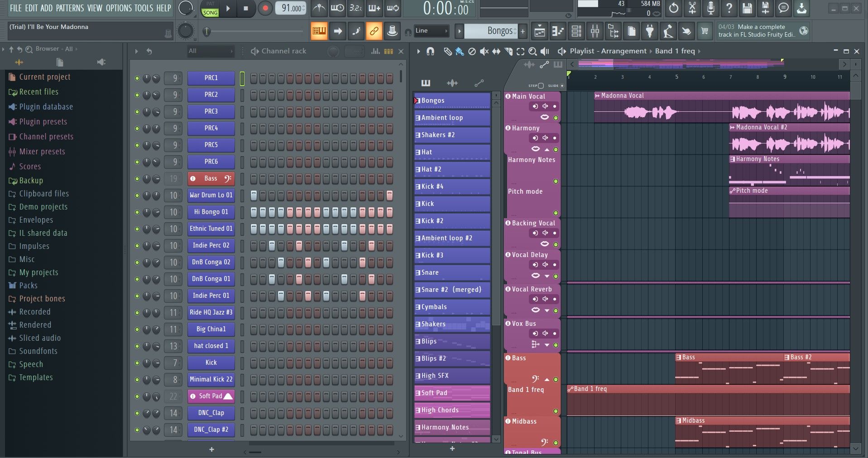The width and height of the screenshot is (868, 458).
Task: Mute the Midbass track green LED
Action: pos(556,443)
